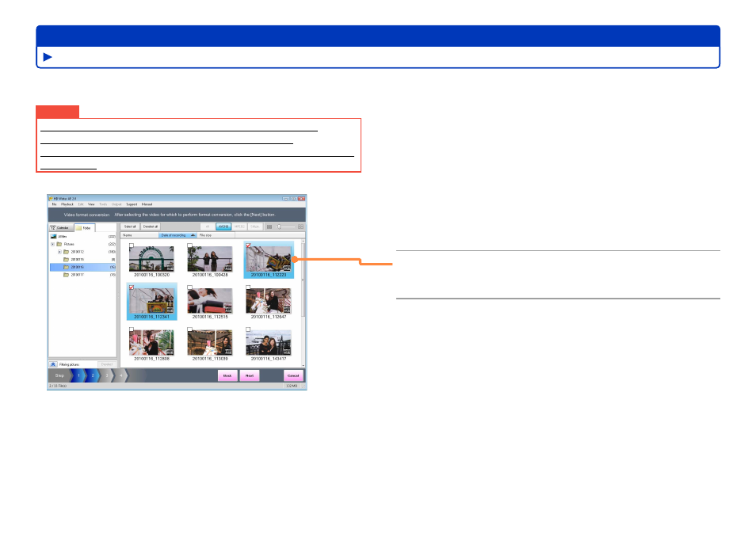756x533 pixels.
Task: Expand the 20100112 folder node
Action: [x=59, y=252]
